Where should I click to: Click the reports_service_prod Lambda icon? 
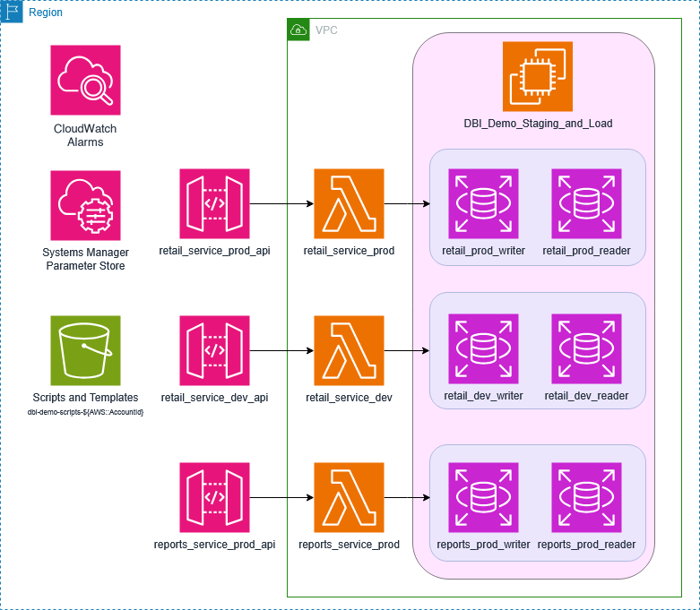click(x=350, y=497)
